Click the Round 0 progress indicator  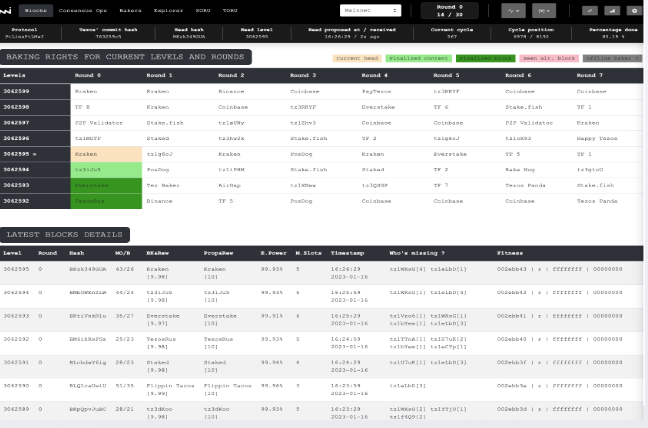[x=450, y=11]
